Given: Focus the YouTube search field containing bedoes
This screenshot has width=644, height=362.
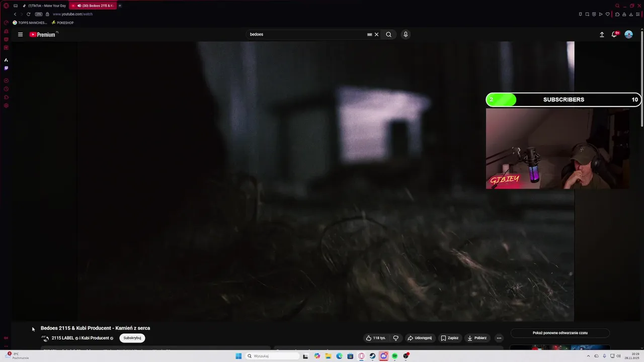Looking at the screenshot, I should (307, 35).
